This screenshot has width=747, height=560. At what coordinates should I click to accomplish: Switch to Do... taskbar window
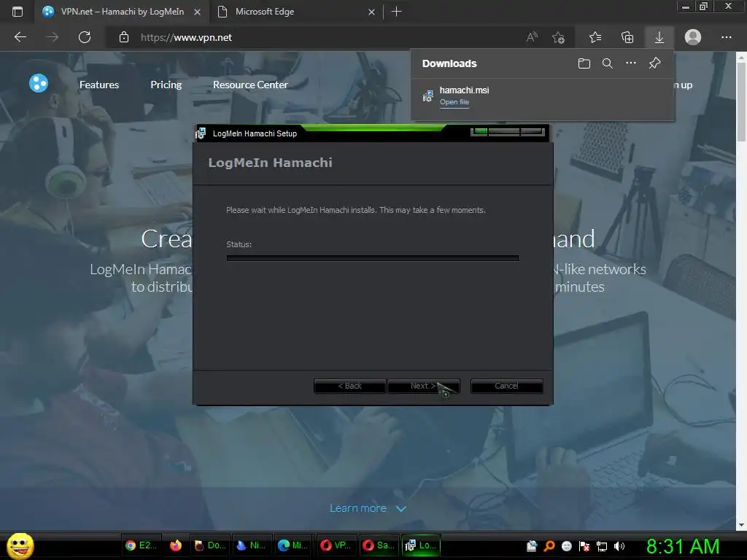click(x=210, y=545)
